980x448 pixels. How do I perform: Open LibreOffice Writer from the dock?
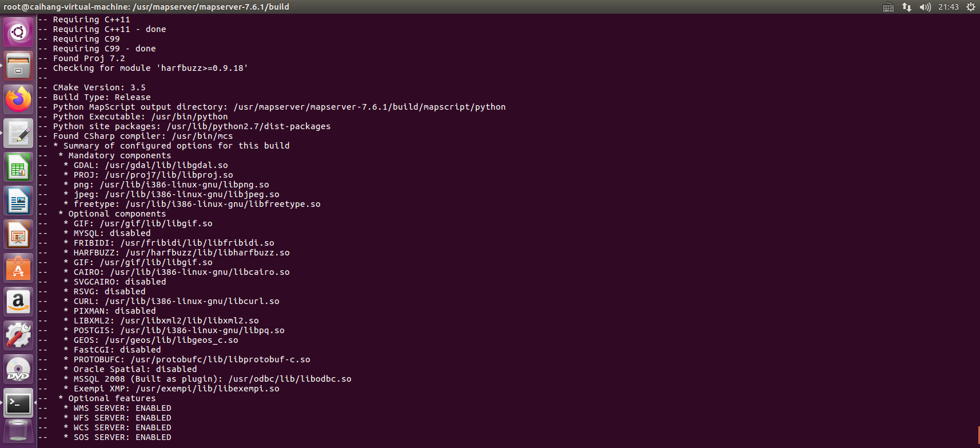(x=18, y=201)
